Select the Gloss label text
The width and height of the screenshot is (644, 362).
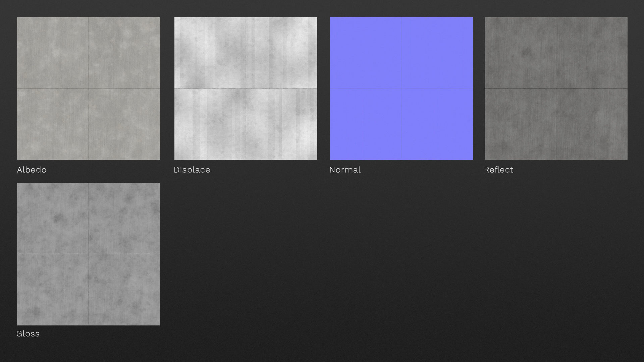pyautogui.click(x=28, y=334)
